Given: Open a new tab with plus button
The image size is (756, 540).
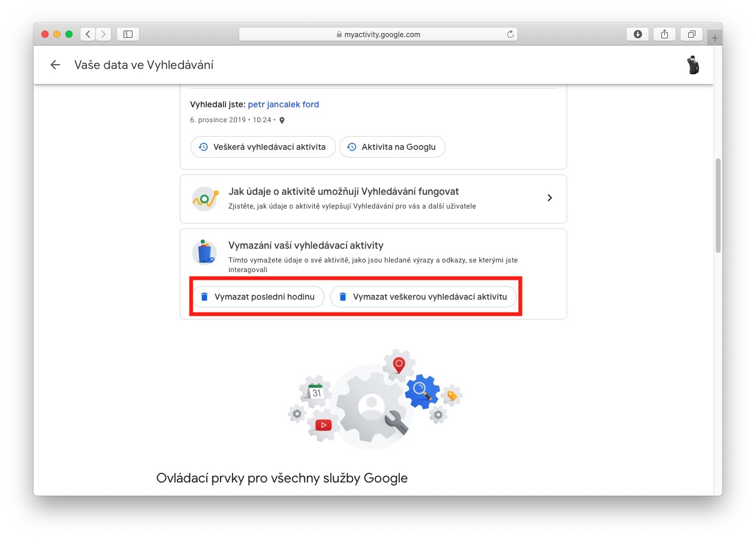Looking at the screenshot, I should pyautogui.click(x=715, y=38).
